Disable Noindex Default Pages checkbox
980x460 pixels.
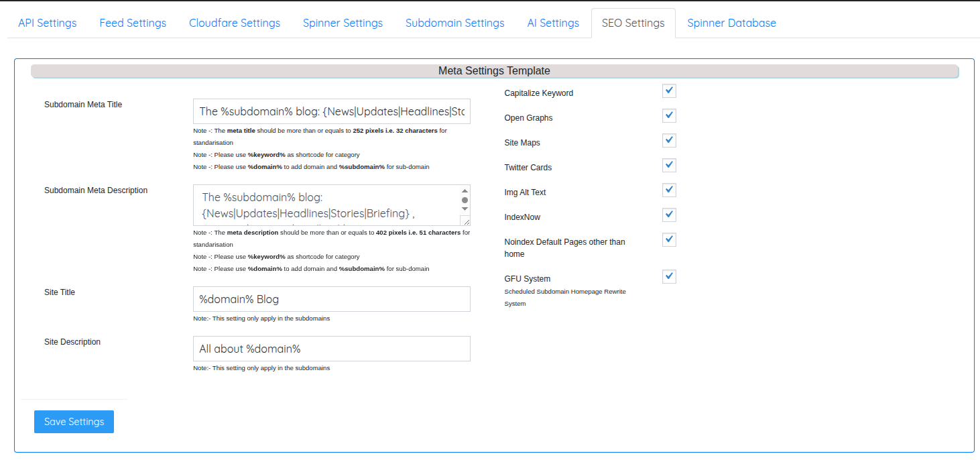[669, 240]
